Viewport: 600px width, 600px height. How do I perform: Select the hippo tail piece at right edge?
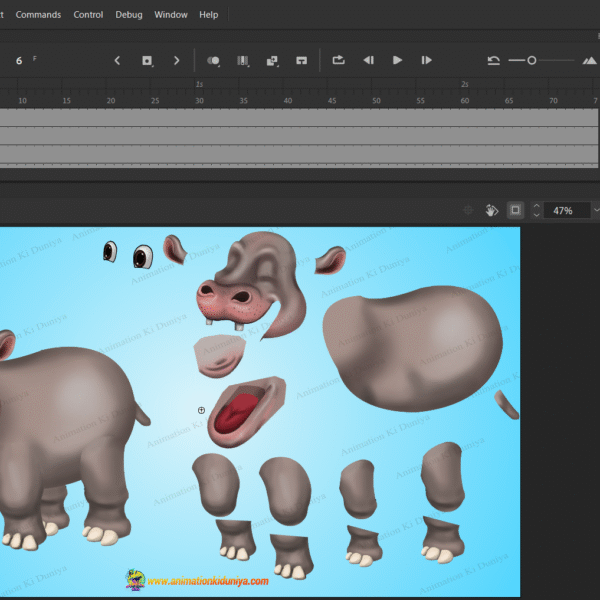[x=507, y=404]
